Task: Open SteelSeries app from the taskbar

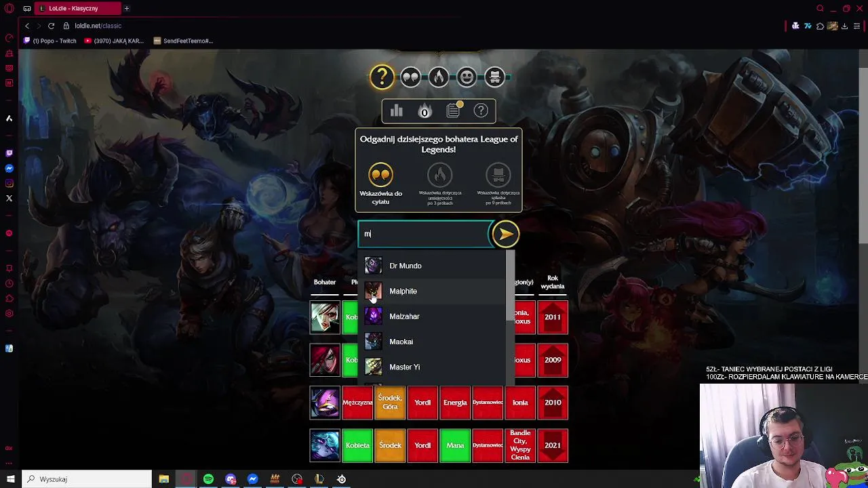Action: (x=342, y=479)
